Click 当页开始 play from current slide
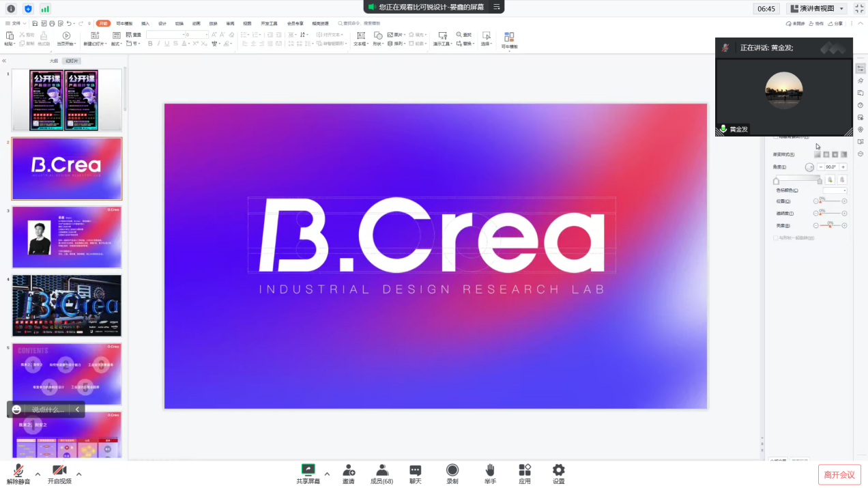 click(x=66, y=38)
